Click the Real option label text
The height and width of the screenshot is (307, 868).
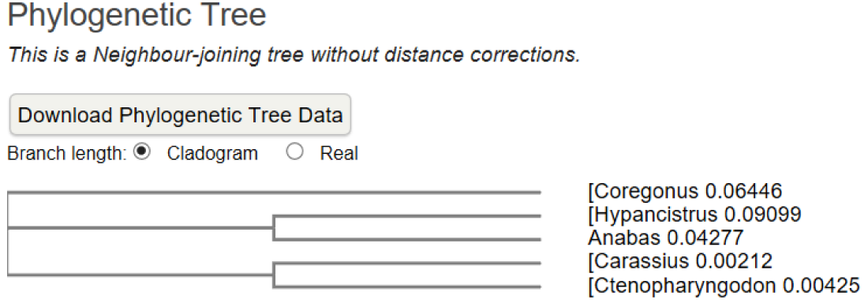pyautogui.click(x=339, y=153)
